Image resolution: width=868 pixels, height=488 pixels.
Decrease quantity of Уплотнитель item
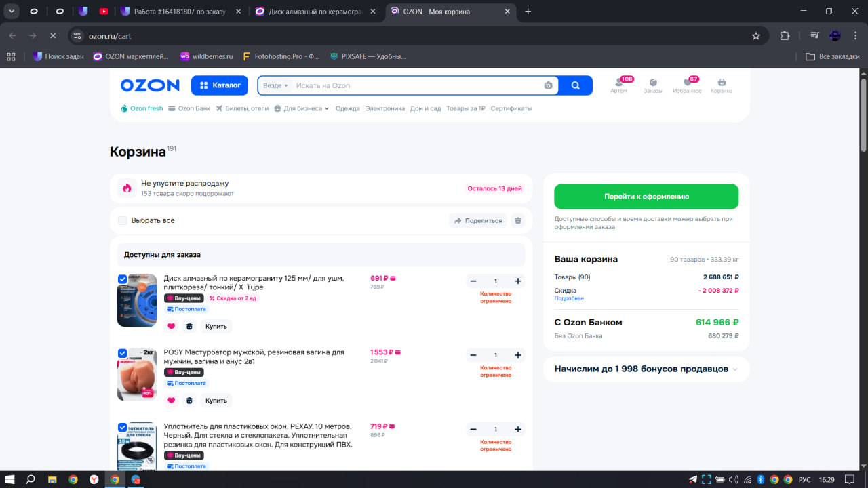pyautogui.click(x=473, y=430)
